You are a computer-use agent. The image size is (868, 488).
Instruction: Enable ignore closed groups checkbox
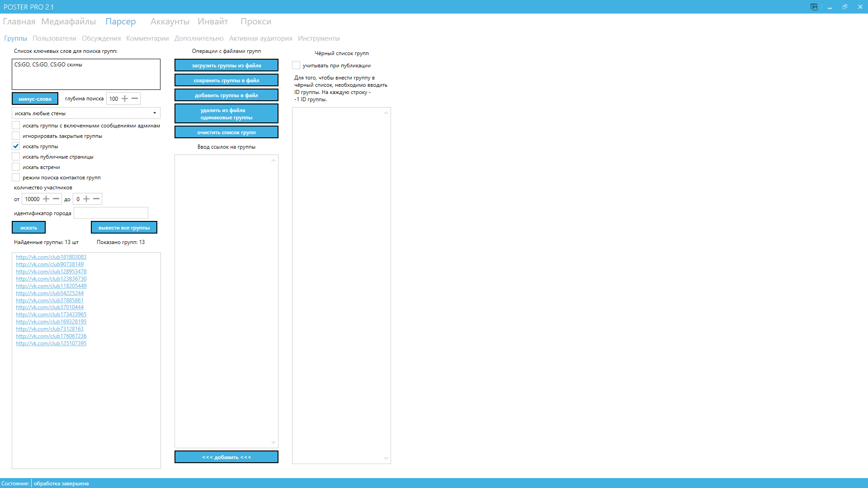pyautogui.click(x=16, y=136)
